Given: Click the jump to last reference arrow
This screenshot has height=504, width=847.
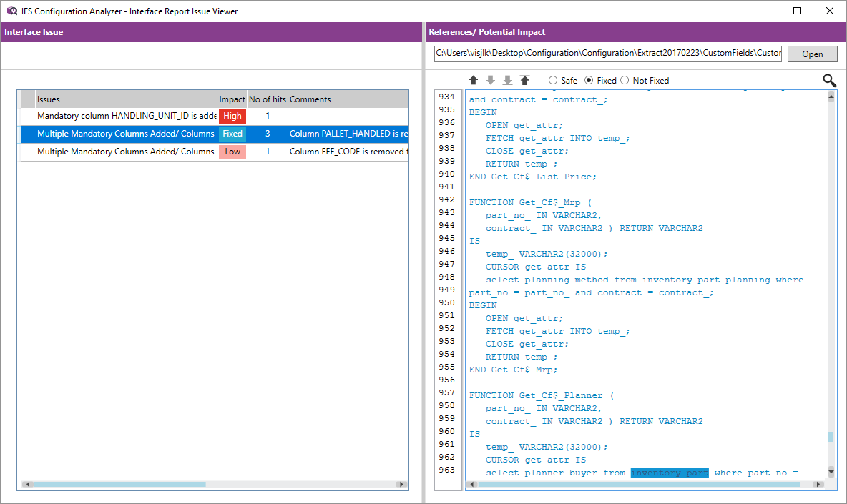Looking at the screenshot, I should [508, 81].
